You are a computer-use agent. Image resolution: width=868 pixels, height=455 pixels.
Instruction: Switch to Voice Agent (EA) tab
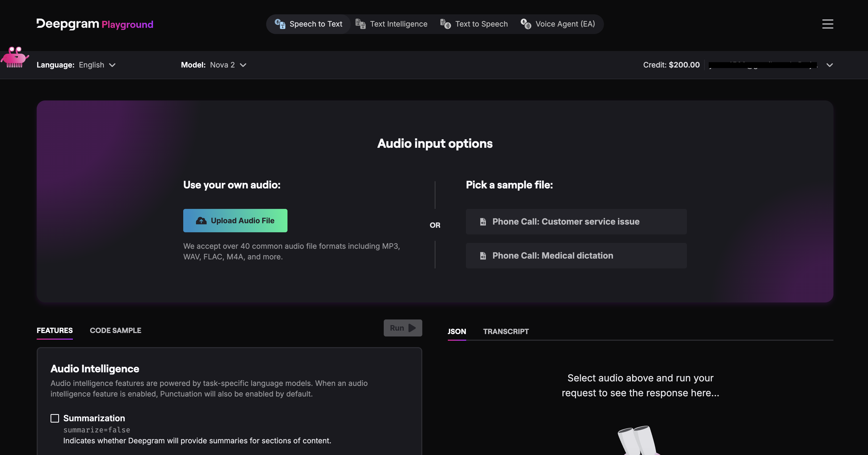tap(558, 24)
